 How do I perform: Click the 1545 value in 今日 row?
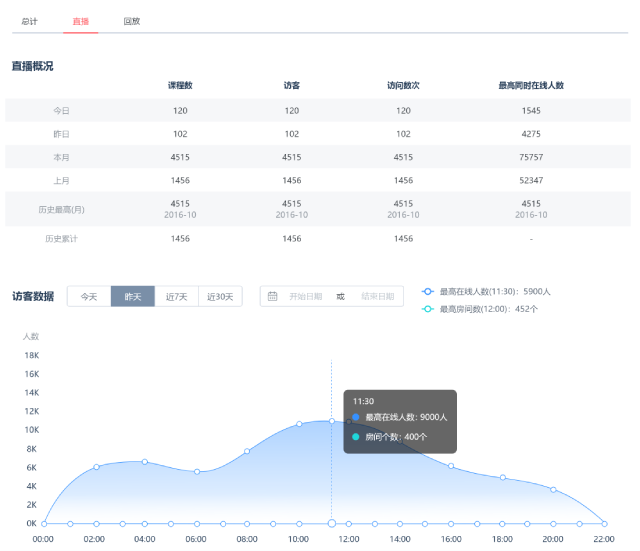[531, 111]
